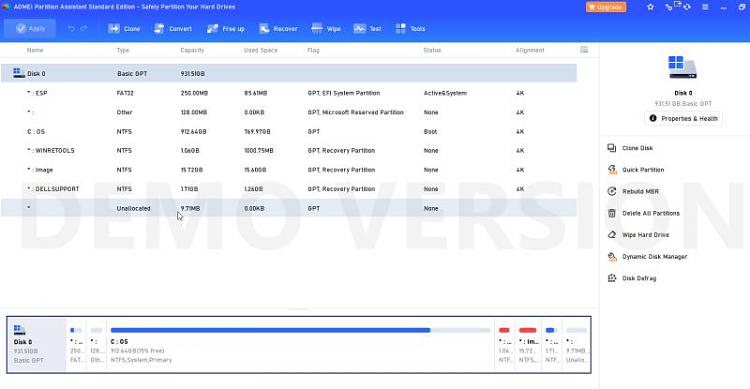This screenshot has width=750, height=389.
Task: Select the C: OS block in disk map
Action: 300,345
